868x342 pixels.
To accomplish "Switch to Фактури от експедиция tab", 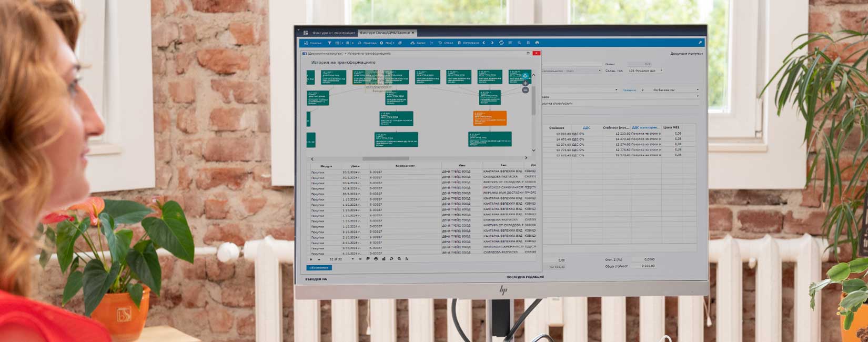I will (334, 33).
